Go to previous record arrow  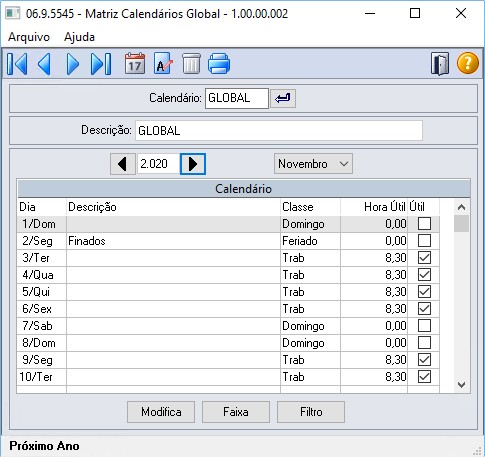44,63
